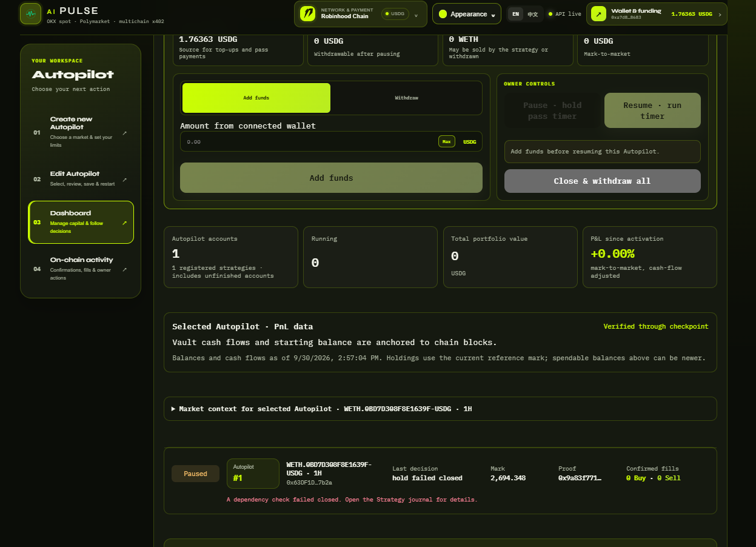Select the Autopilot #1 card

(x=253, y=474)
